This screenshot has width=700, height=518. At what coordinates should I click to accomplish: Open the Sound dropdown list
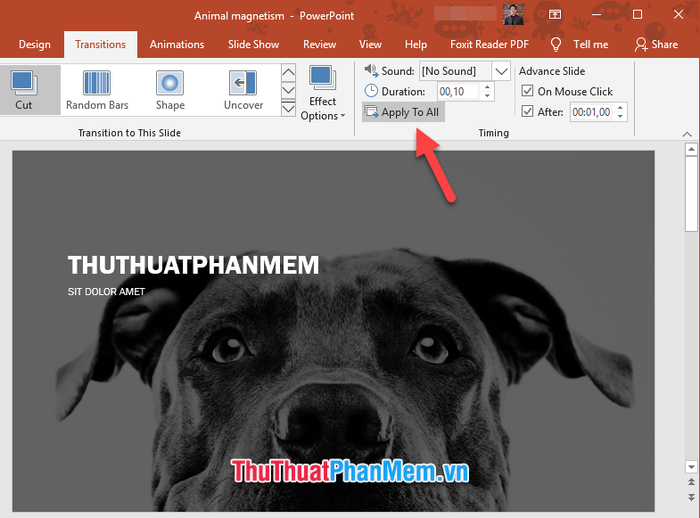pos(501,71)
